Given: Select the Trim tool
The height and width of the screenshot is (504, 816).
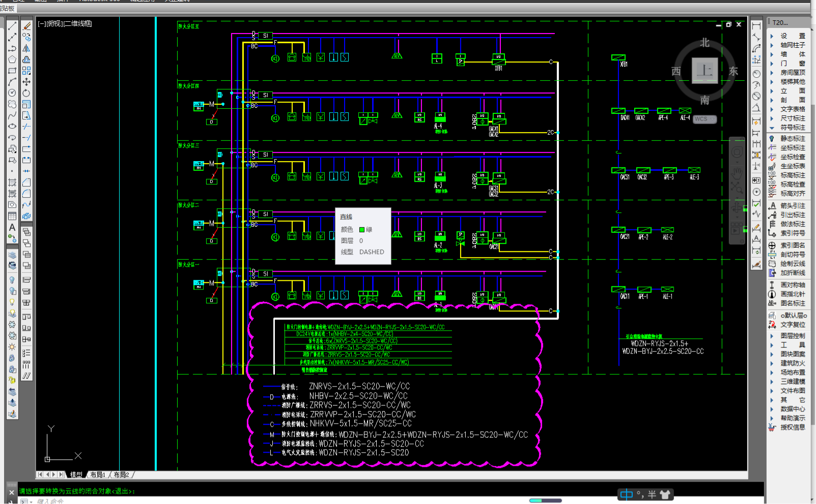Looking at the screenshot, I should (x=26, y=127).
